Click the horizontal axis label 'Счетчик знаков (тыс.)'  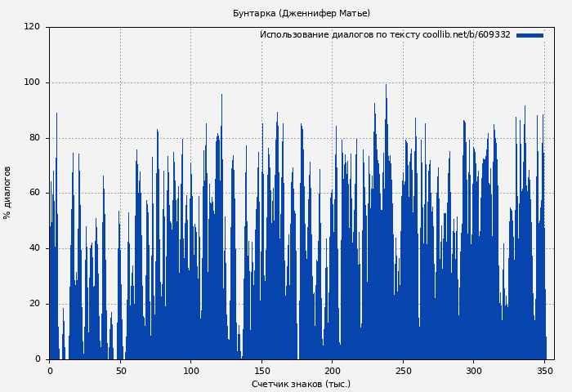pyautogui.click(x=301, y=384)
